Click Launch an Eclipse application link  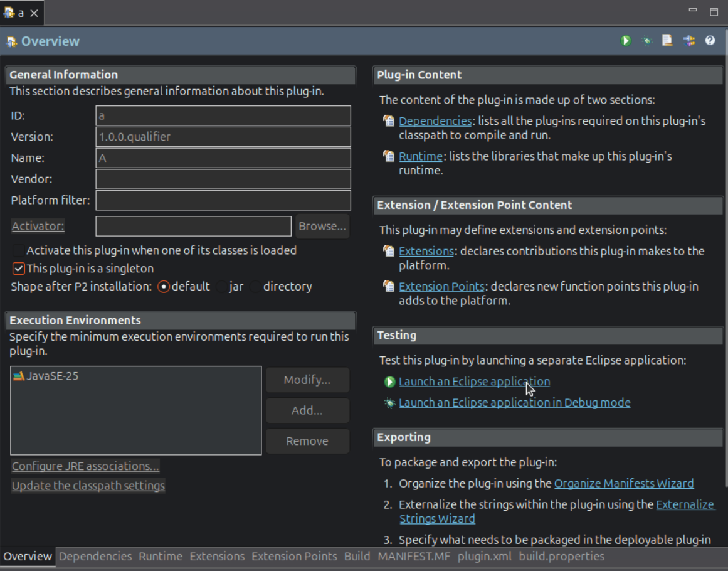[x=475, y=382]
